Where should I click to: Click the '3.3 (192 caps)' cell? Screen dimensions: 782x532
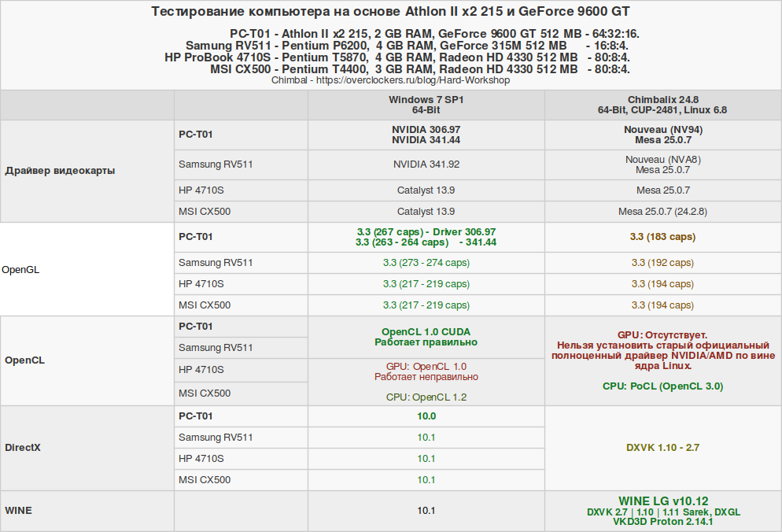(x=662, y=263)
